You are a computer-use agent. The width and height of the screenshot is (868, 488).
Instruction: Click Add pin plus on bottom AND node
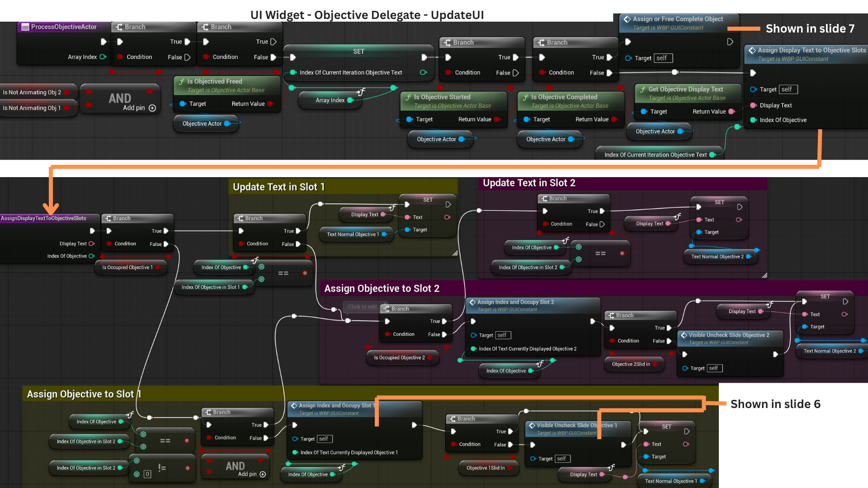click(x=263, y=474)
